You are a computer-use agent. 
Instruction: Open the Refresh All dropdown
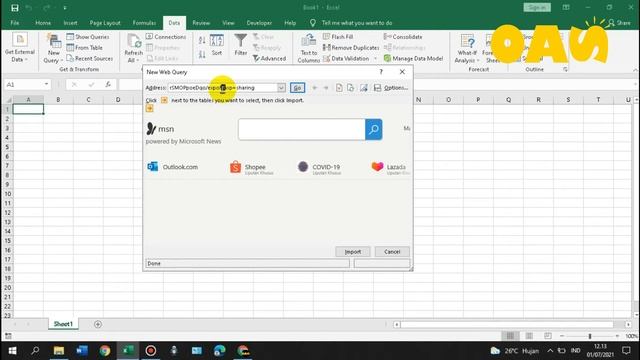pyautogui.click(x=133, y=48)
